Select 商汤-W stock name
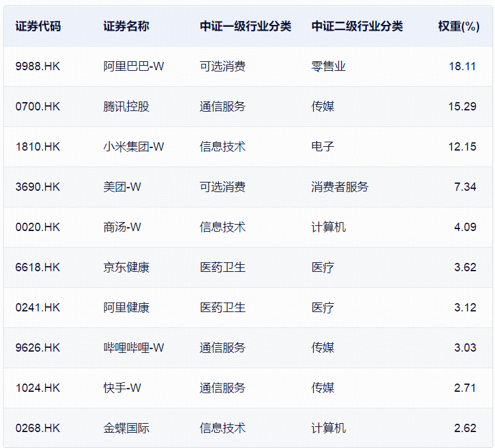Screen dimensions: 495x448 (x=122, y=227)
